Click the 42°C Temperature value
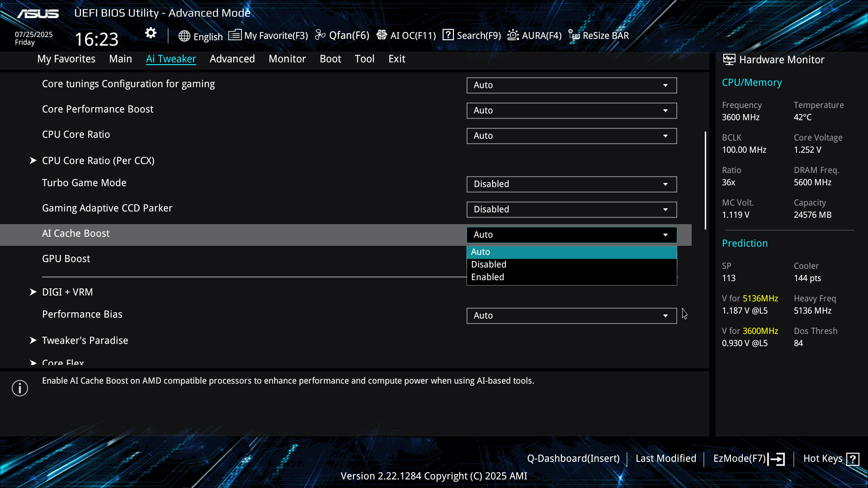 (x=802, y=117)
